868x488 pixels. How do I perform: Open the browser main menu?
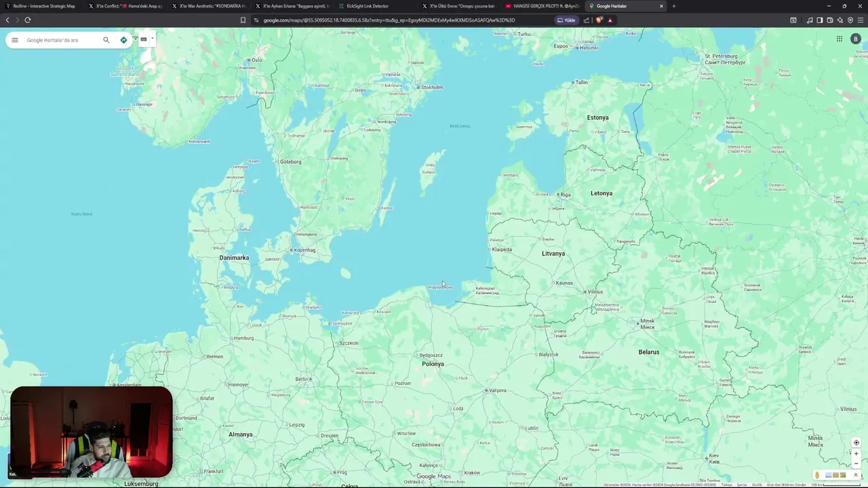pyautogui.click(x=861, y=20)
